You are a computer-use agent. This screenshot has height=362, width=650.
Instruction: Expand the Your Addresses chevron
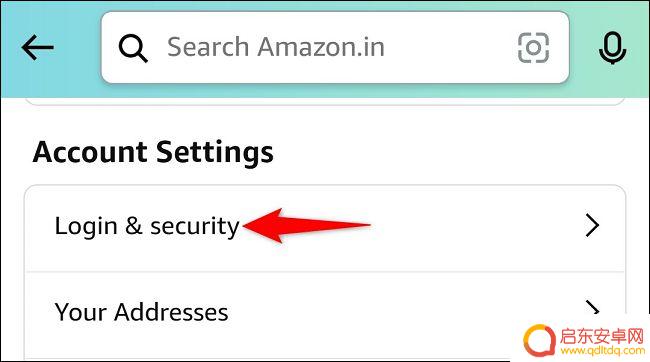pos(592,308)
